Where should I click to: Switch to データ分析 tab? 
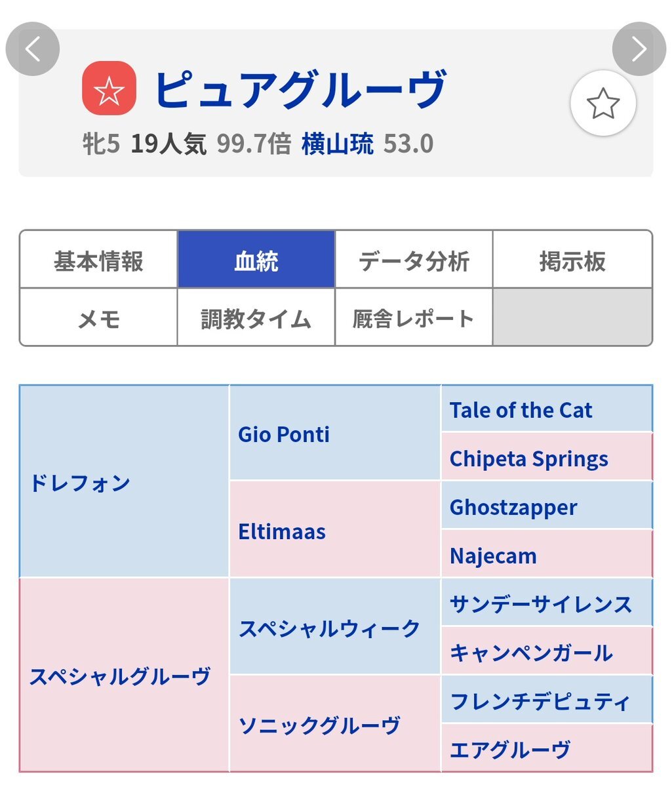click(414, 260)
